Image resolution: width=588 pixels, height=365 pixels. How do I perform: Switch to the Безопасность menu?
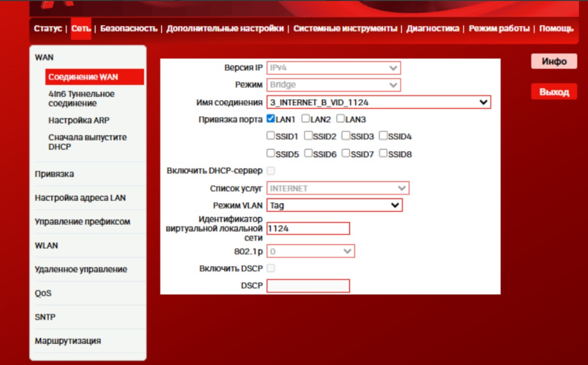(128, 28)
